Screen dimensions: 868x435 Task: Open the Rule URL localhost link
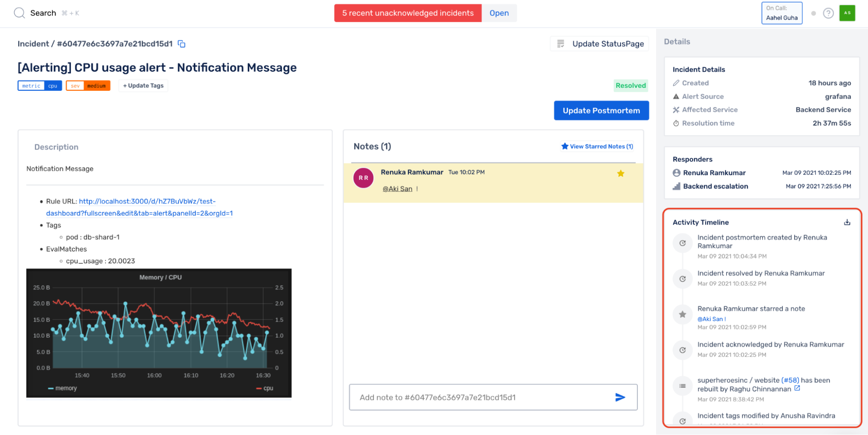pyautogui.click(x=139, y=207)
